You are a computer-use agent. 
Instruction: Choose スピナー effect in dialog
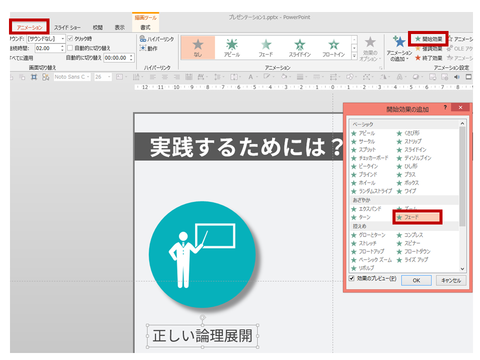[x=408, y=244]
